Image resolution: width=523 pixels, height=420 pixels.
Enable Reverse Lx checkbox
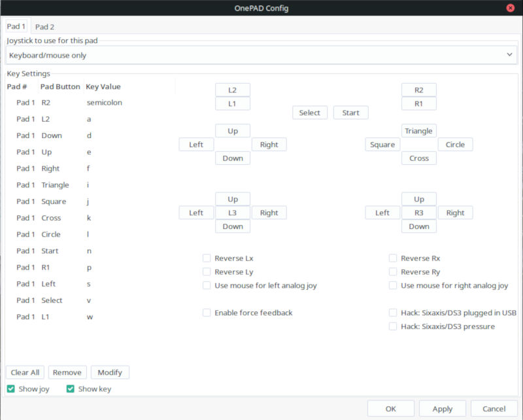click(207, 258)
